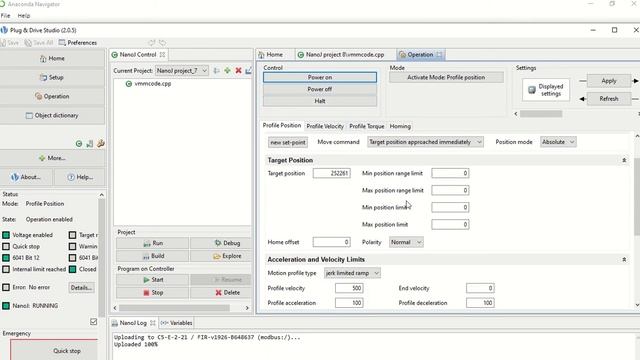
Task: Switch to the Variables tab
Action: tap(177, 323)
